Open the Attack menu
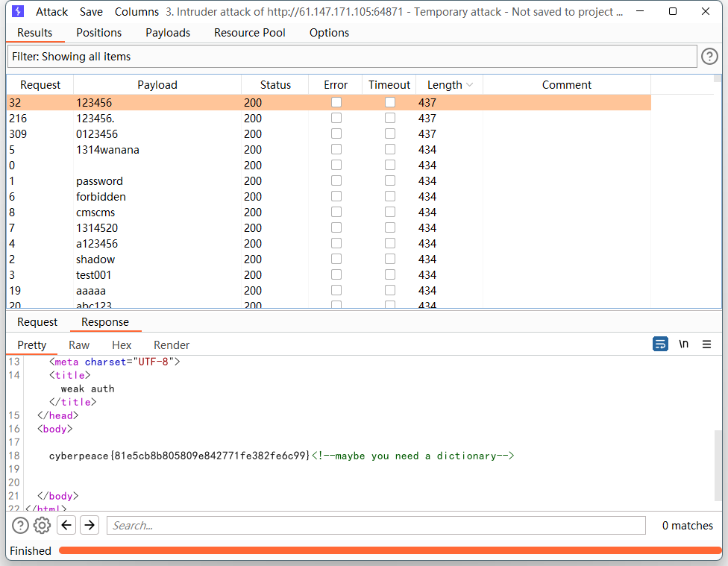Screen dimensions: 728x566 [x=51, y=12]
